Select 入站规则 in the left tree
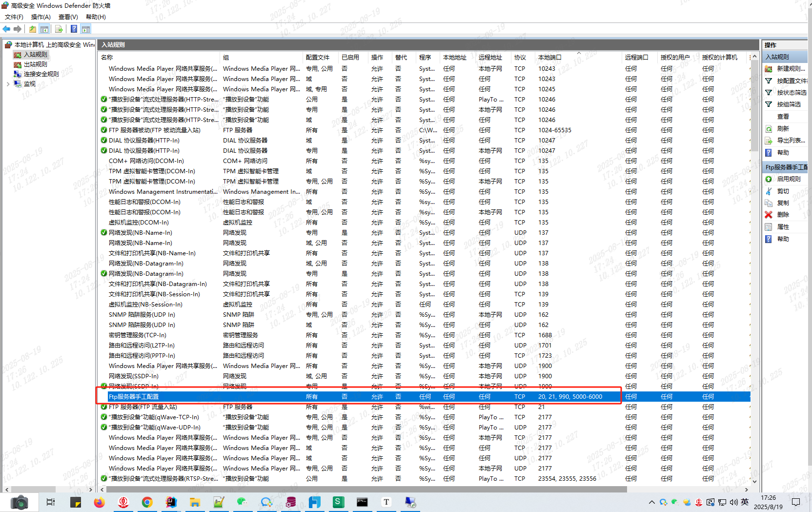812x512 pixels. click(x=36, y=55)
